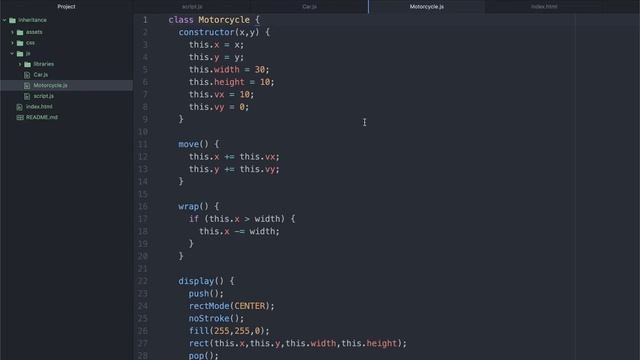
Task: Click the libraries folder icon
Action: pyautogui.click(x=27, y=64)
